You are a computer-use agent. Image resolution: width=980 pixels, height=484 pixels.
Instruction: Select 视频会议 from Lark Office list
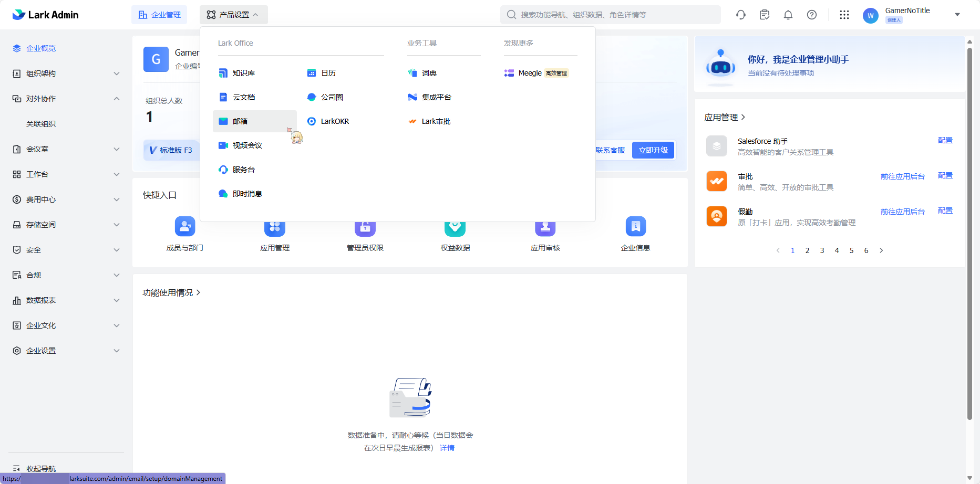(247, 145)
